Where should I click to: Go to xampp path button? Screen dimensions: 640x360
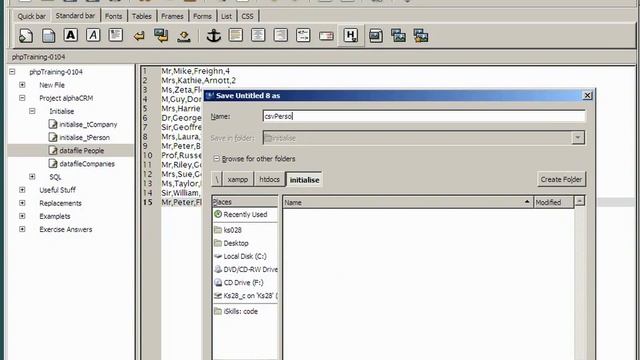238,180
